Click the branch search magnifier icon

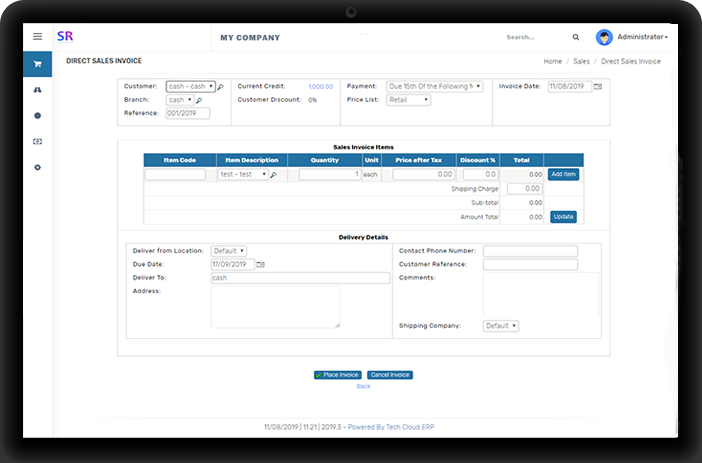pos(199,100)
